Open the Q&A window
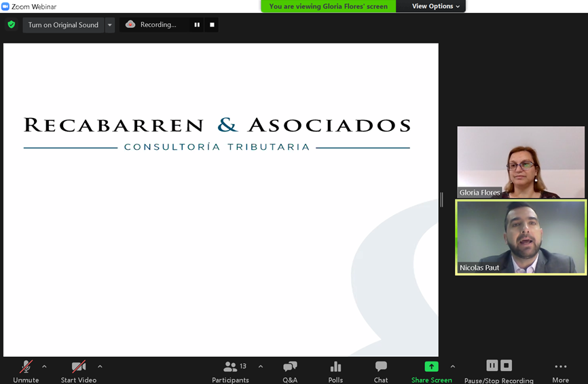This screenshot has width=588, height=384. coord(290,371)
